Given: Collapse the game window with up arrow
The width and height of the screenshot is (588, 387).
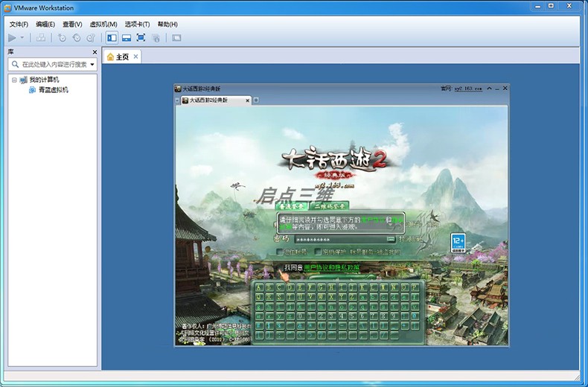Looking at the screenshot, I should click(489, 89).
